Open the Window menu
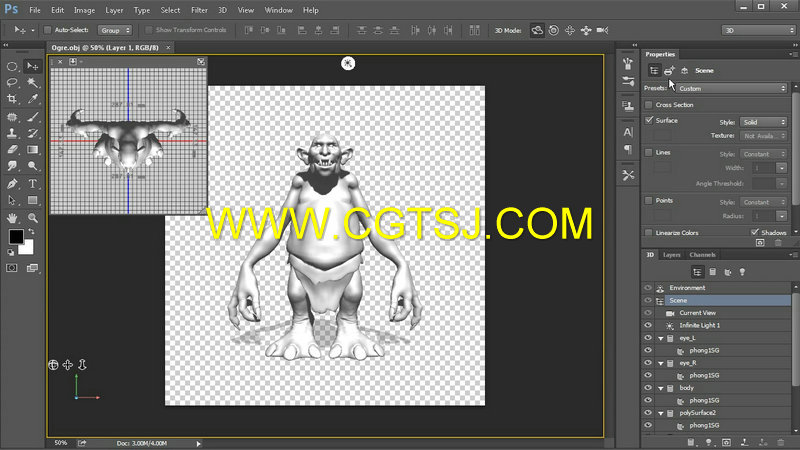The width and height of the screenshot is (800, 450). click(x=279, y=10)
